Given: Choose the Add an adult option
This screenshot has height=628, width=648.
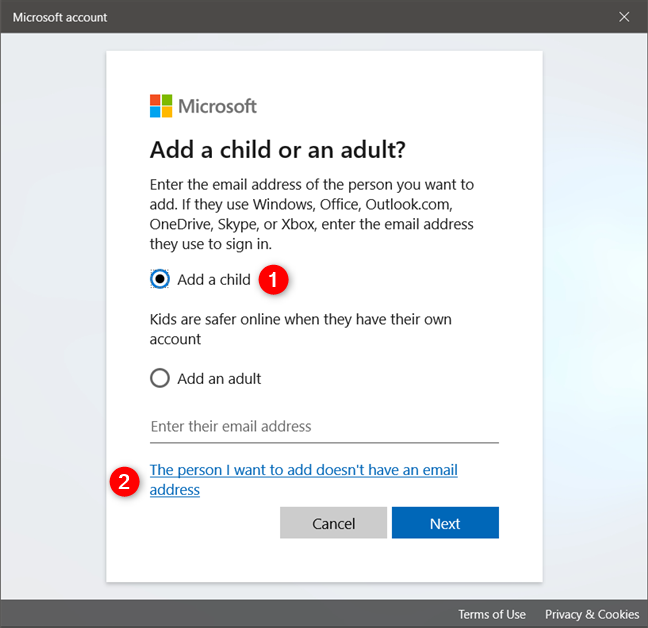Looking at the screenshot, I should pos(160,378).
